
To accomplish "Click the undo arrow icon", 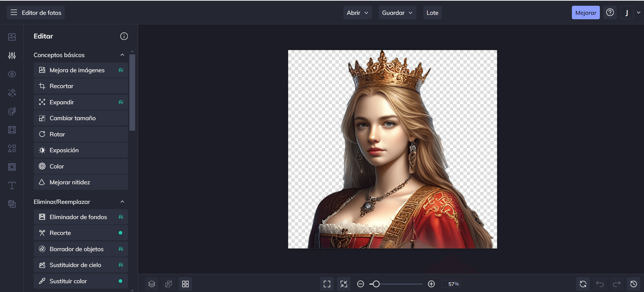I will 600,284.
